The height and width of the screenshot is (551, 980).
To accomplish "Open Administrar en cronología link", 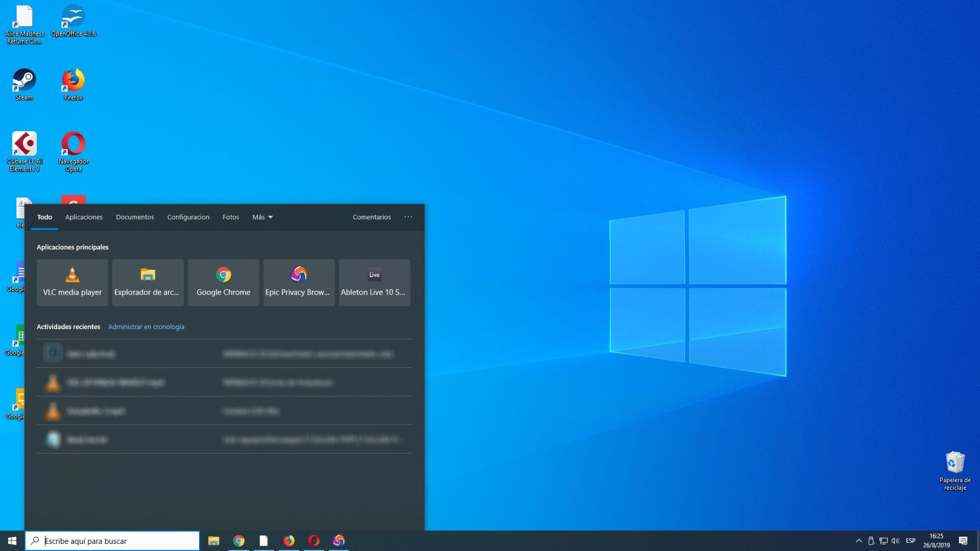I will 146,327.
